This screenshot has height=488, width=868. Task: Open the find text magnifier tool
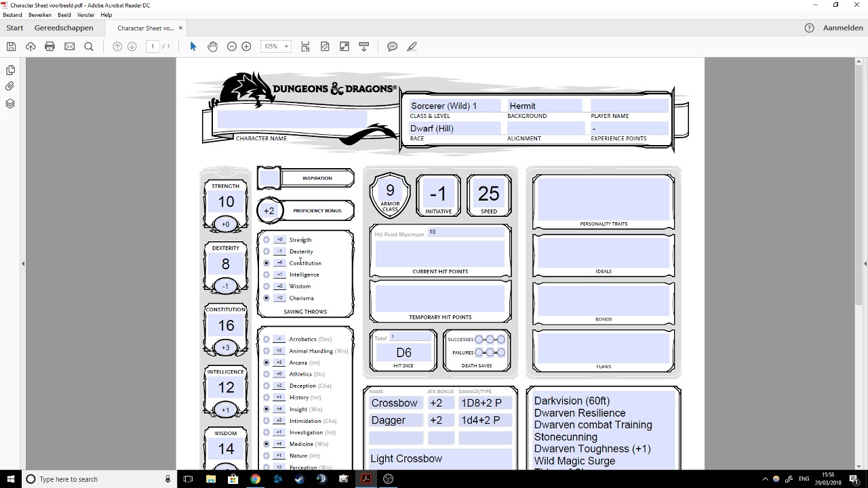coord(89,46)
